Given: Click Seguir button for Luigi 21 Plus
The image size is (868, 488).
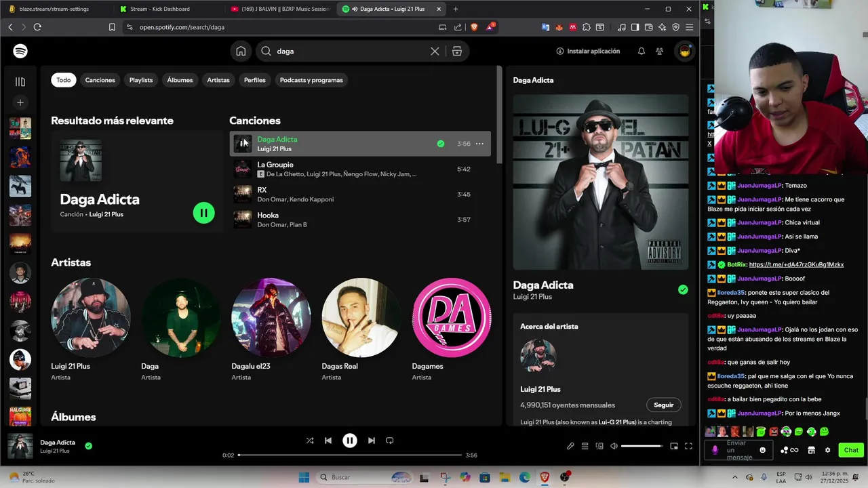Looking at the screenshot, I should click(x=664, y=405).
